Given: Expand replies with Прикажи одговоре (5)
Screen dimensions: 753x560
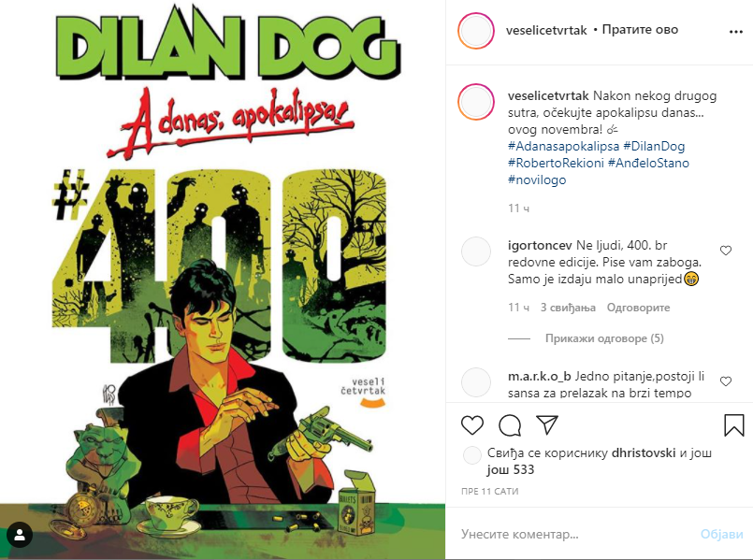Looking at the screenshot, I should (x=604, y=338).
